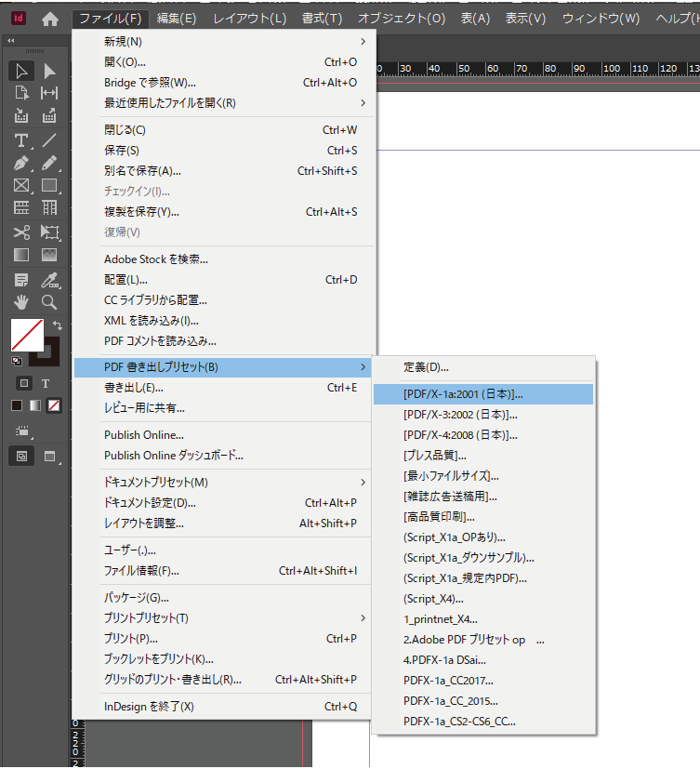Select the Hand tool

(21, 302)
